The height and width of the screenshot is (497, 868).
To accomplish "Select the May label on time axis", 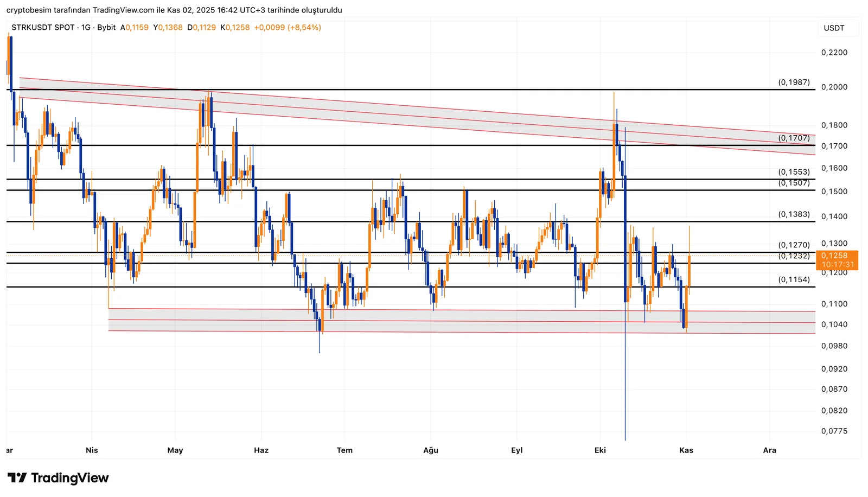I will [x=175, y=450].
